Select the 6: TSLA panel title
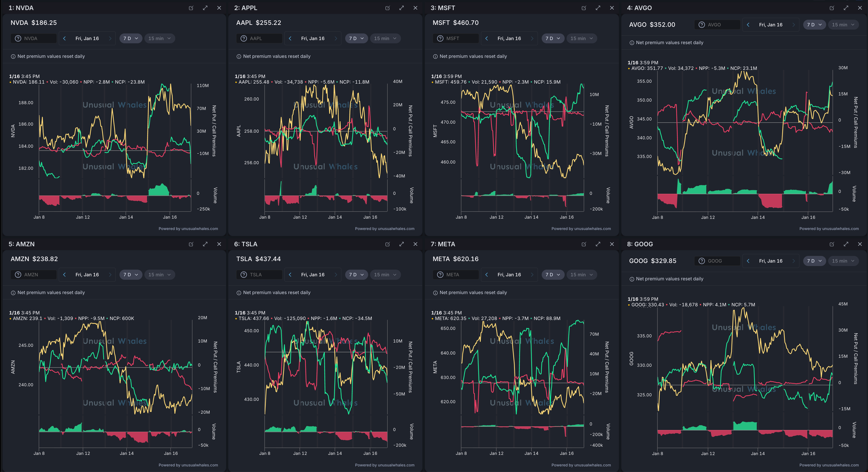Image resolution: width=868 pixels, height=472 pixels. [x=246, y=244]
